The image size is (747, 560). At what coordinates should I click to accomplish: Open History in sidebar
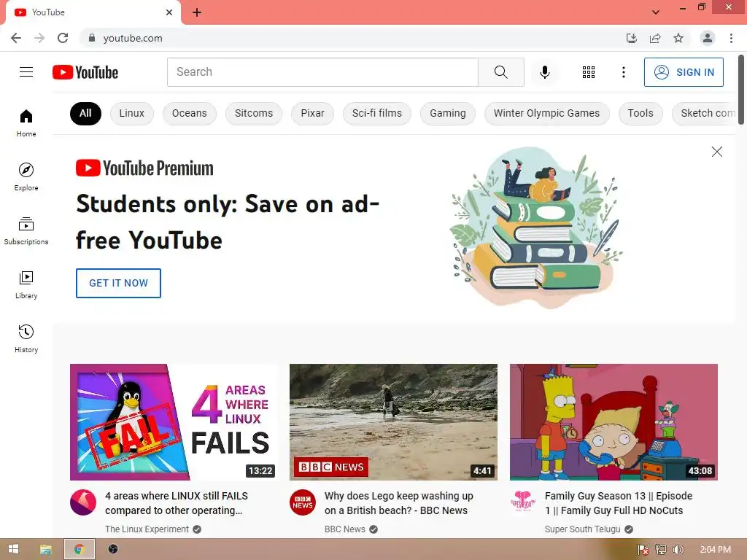[26, 338]
